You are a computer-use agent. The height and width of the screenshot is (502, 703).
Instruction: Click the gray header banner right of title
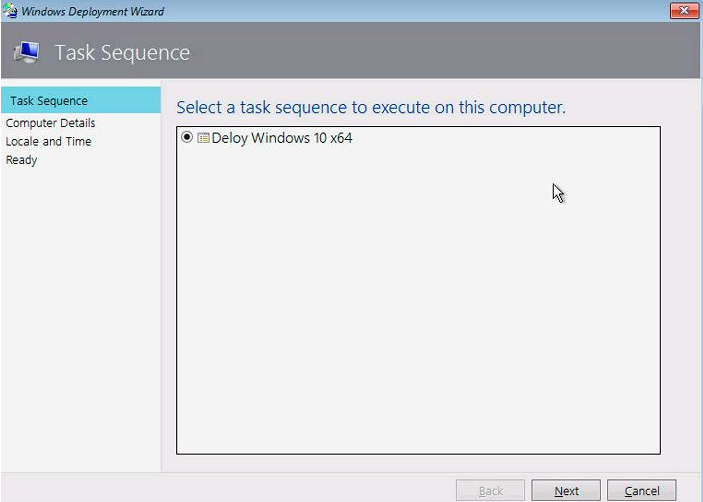coord(444,51)
